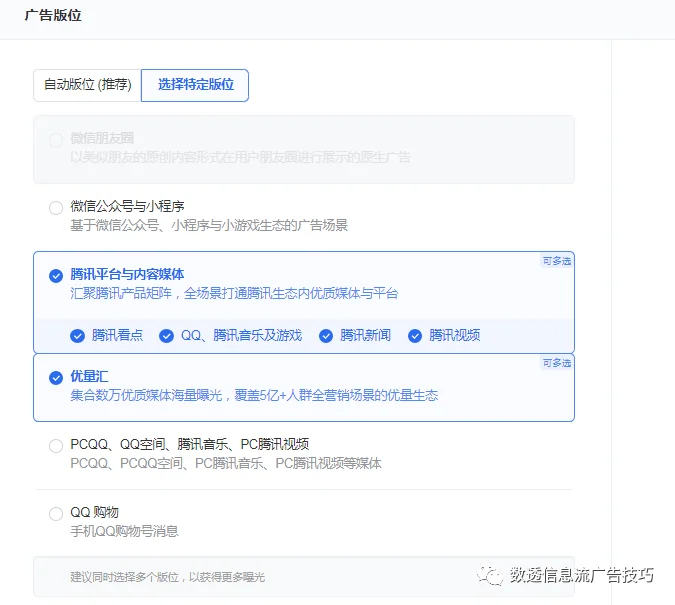Select 微信公众号与小程序 radio button
The image size is (675, 605).
56,208
